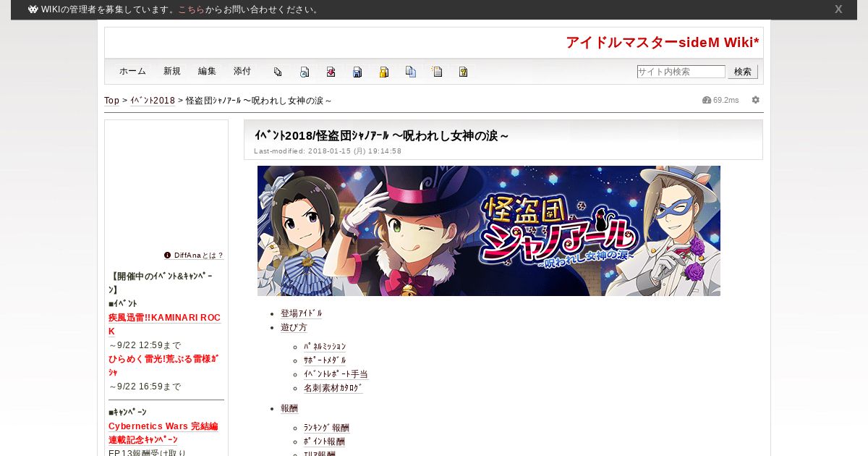Dismiss the top notice with X

point(838,9)
